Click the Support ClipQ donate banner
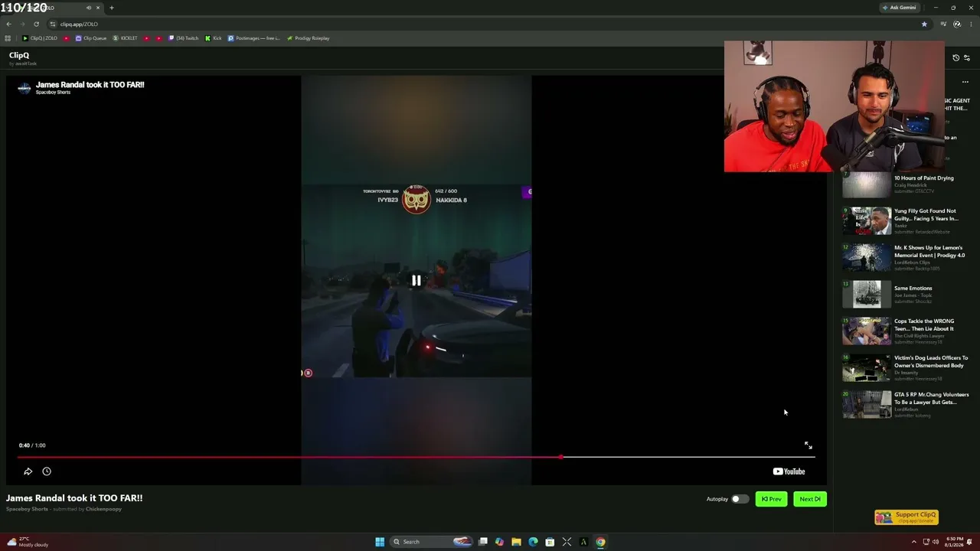Viewport: 980px width, 551px height. click(x=906, y=517)
